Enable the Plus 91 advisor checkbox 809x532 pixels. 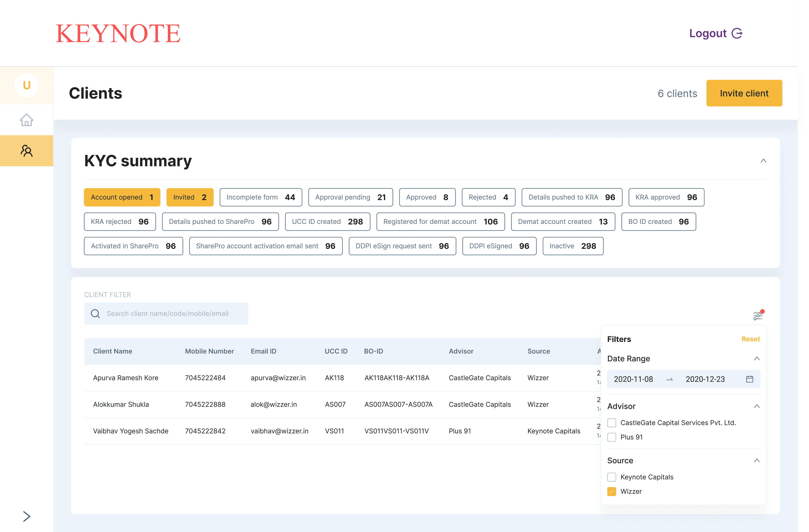pos(612,437)
